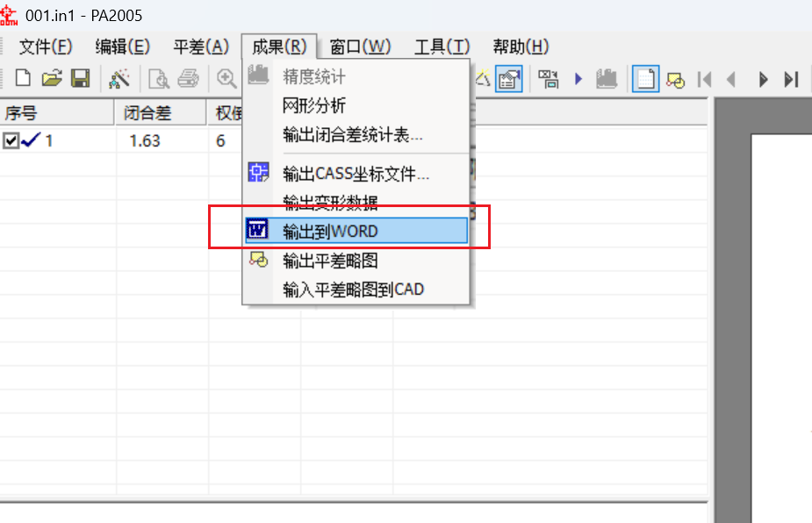Go to last page arrow icon
The height and width of the screenshot is (523, 812).
tap(791, 80)
